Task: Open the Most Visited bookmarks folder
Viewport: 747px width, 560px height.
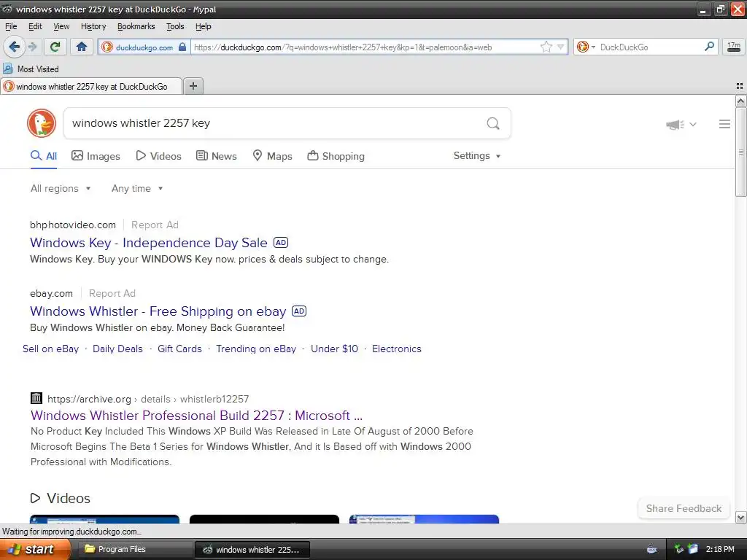Action: click(31, 69)
